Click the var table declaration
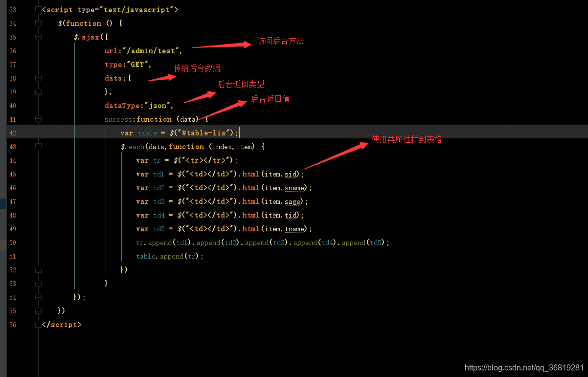This screenshot has width=588, height=377. coord(138,133)
